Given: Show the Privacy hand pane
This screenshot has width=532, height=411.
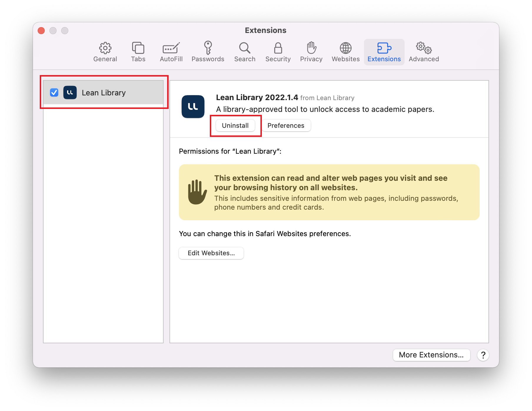Looking at the screenshot, I should 311,52.
